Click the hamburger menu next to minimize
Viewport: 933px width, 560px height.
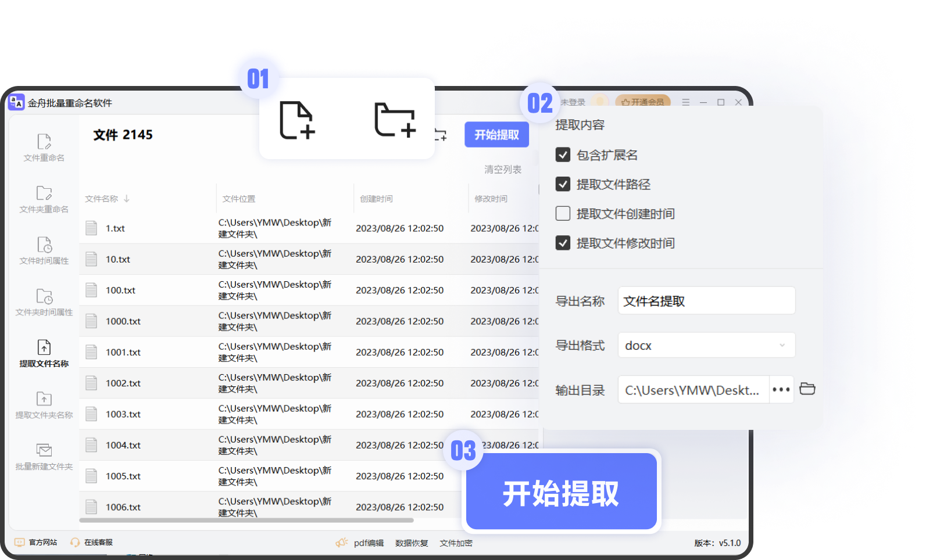(x=685, y=102)
